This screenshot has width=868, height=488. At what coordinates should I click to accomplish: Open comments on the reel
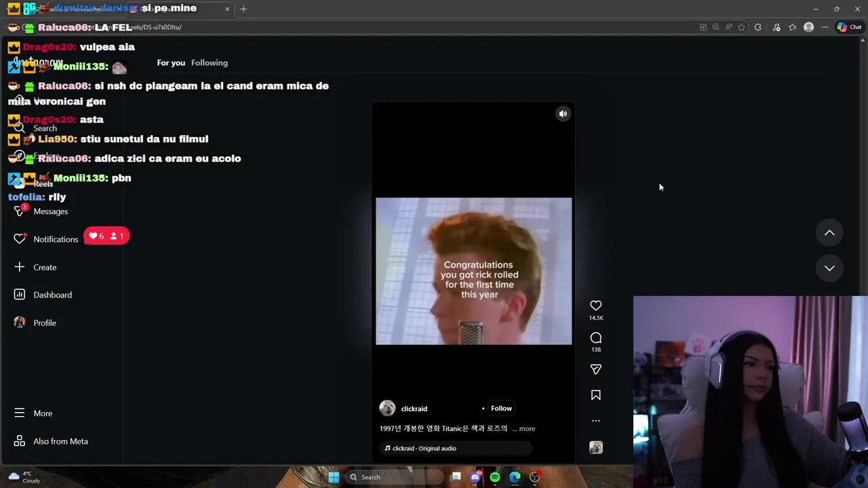click(x=596, y=338)
